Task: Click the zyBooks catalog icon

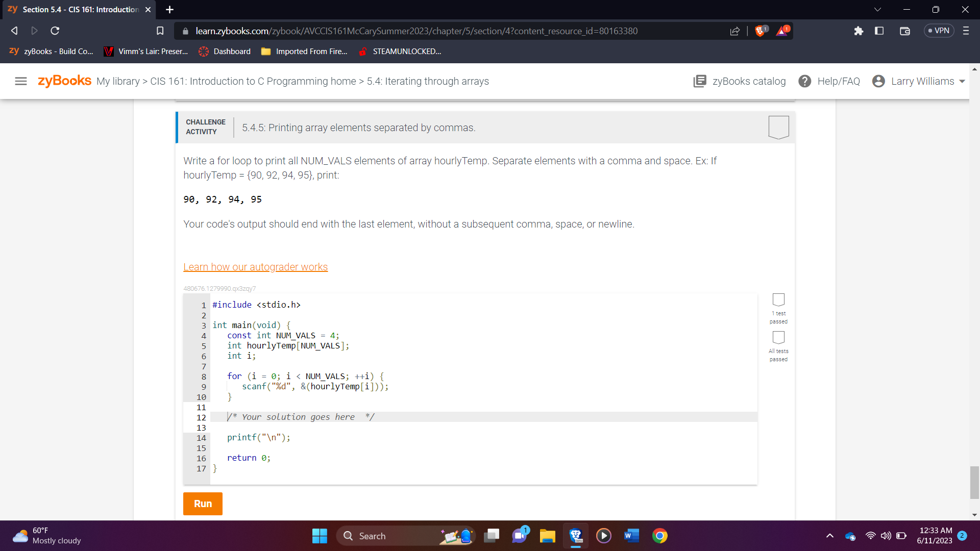Action: tap(700, 81)
